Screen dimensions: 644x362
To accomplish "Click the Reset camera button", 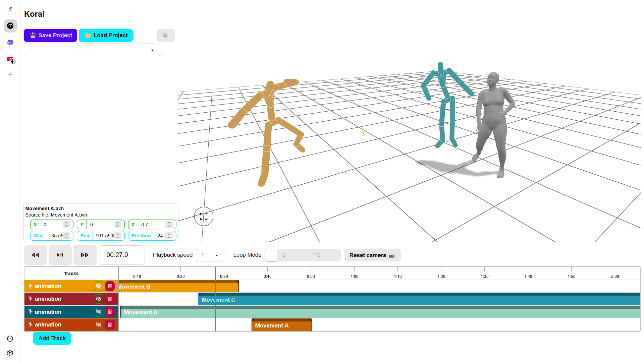I will [372, 255].
